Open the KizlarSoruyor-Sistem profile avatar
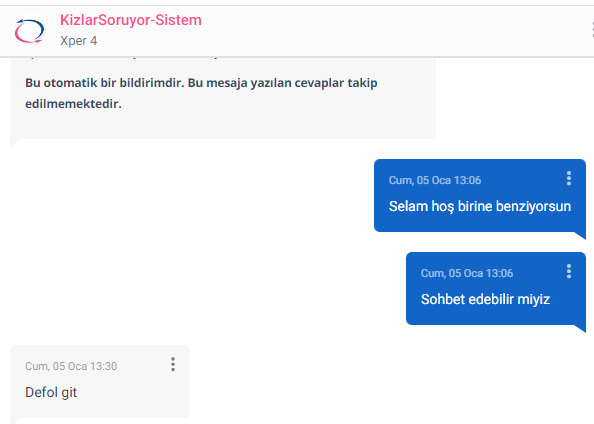The width and height of the screenshot is (594, 424). 30,31
